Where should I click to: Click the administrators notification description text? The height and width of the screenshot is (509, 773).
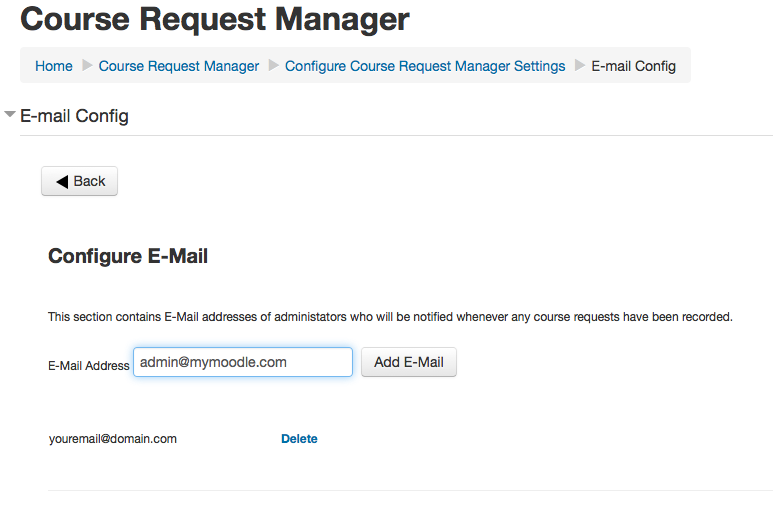tap(390, 317)
